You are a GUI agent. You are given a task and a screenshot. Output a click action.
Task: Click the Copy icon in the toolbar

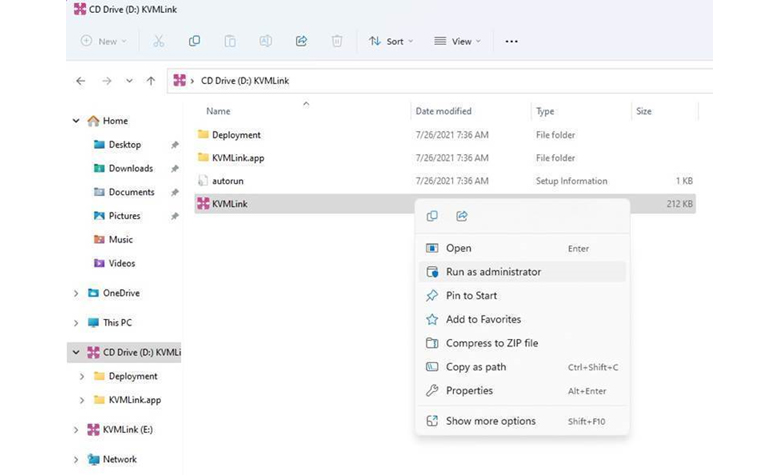click(x=195, y=41)
